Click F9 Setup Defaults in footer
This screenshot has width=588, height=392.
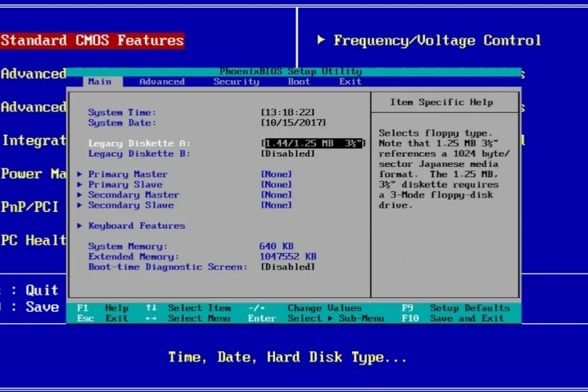[x=456, y=308]
